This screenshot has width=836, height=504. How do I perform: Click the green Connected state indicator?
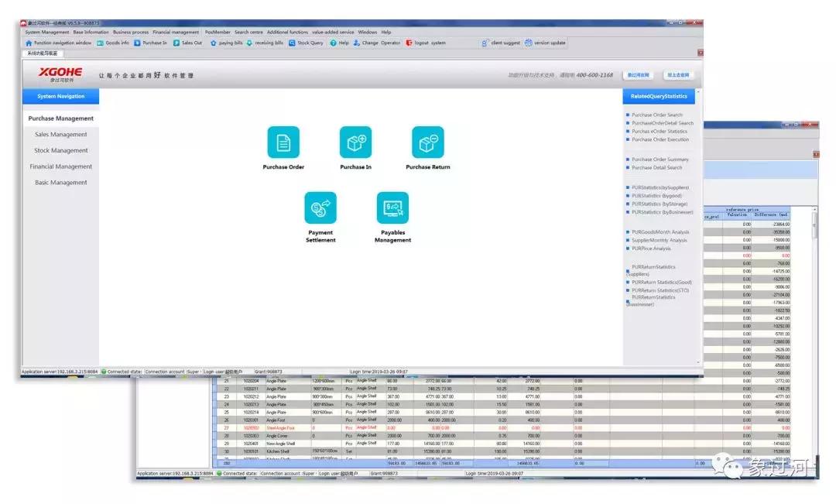104,371
